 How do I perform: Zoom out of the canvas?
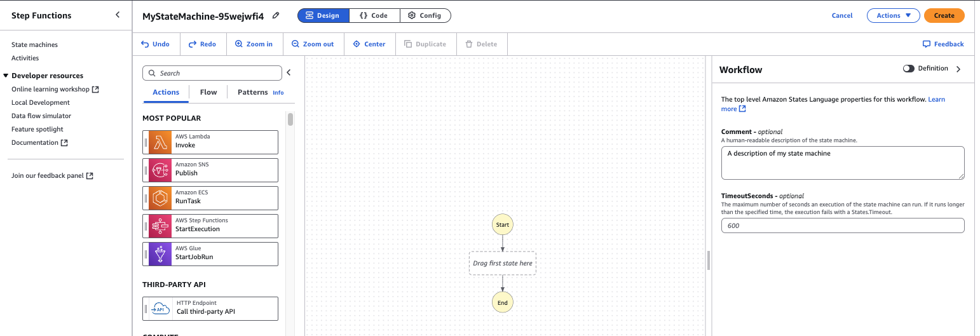click(x=313, y=44)
